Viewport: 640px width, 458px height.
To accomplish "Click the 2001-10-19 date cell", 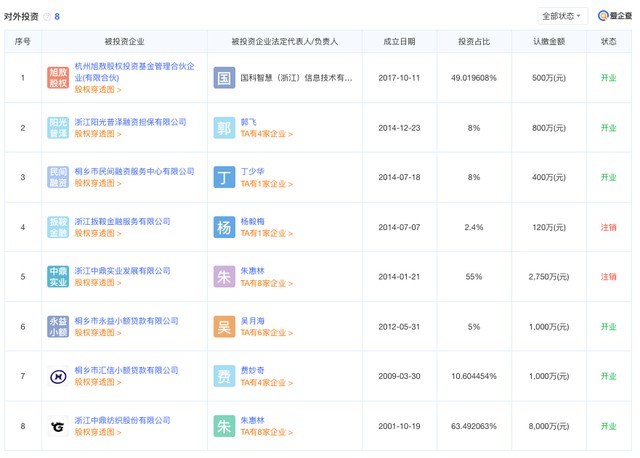I will [399, 426].
